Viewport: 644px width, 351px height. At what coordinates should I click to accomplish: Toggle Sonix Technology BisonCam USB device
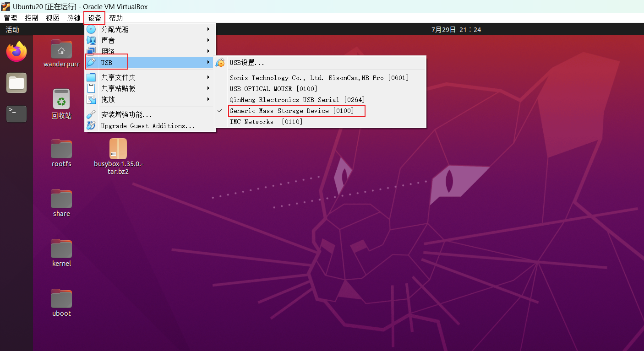click(x=320, y=78)
